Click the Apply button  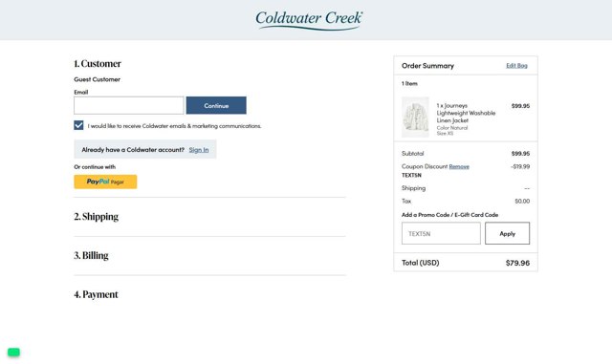point(508,233)
